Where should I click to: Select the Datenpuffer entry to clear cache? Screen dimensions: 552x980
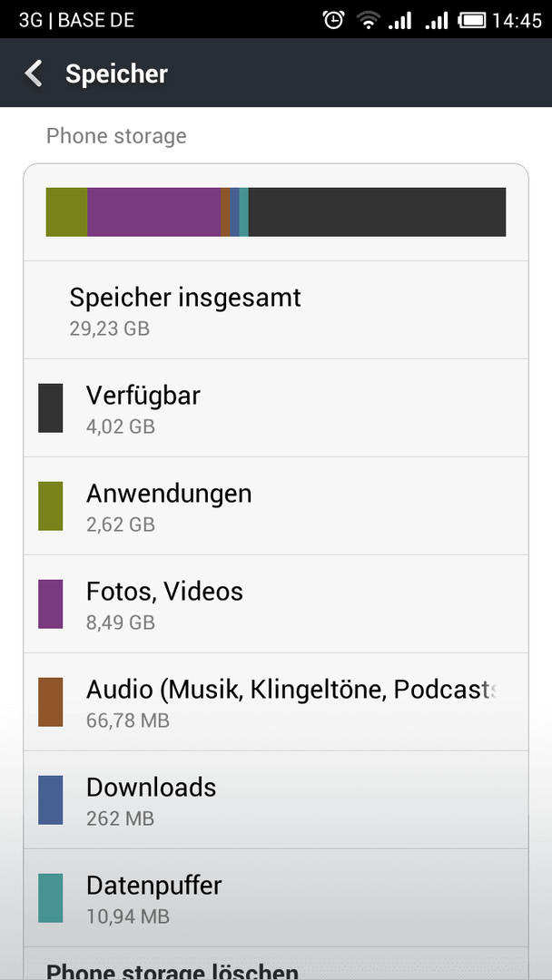point(276,897)
